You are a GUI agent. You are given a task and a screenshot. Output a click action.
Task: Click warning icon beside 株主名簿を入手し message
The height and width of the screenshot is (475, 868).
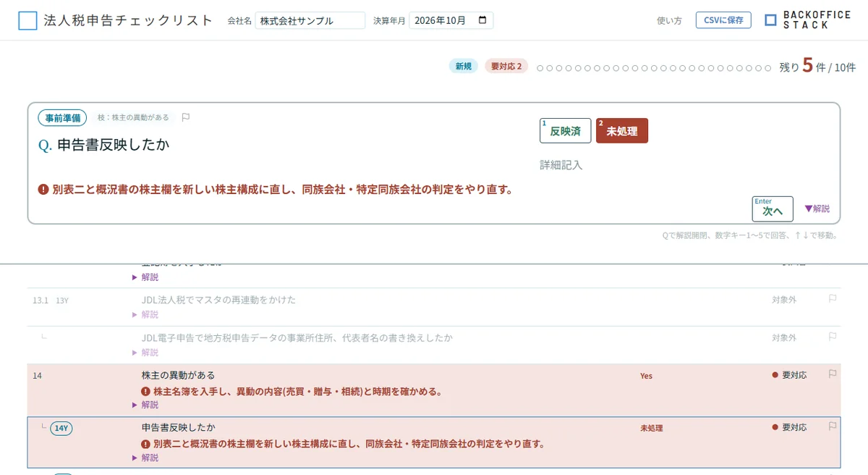click(x=146, y=392)
